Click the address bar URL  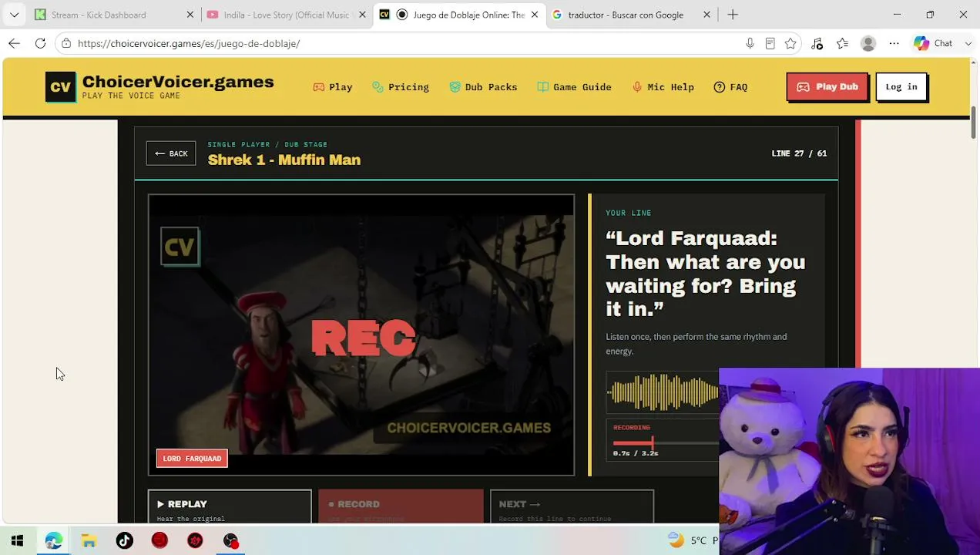(x=189, y=43)
